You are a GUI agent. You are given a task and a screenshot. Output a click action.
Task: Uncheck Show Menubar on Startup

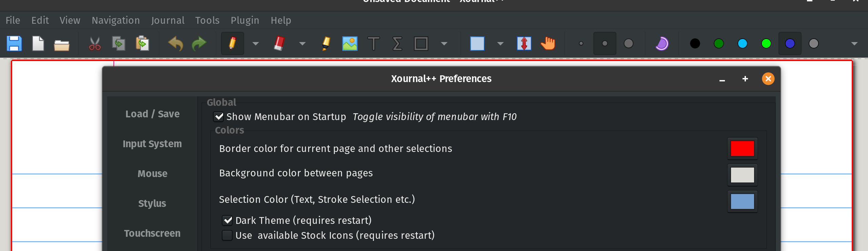coord(218,116)
